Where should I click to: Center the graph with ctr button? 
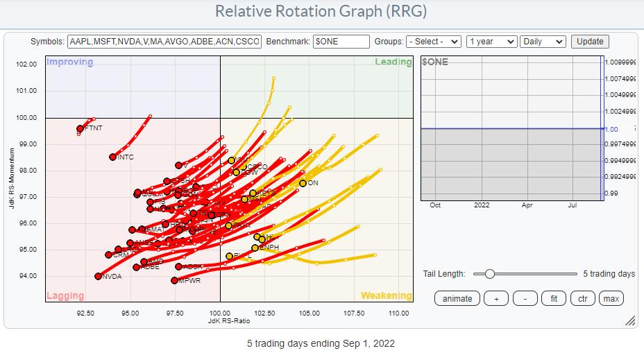coord(582,299)
